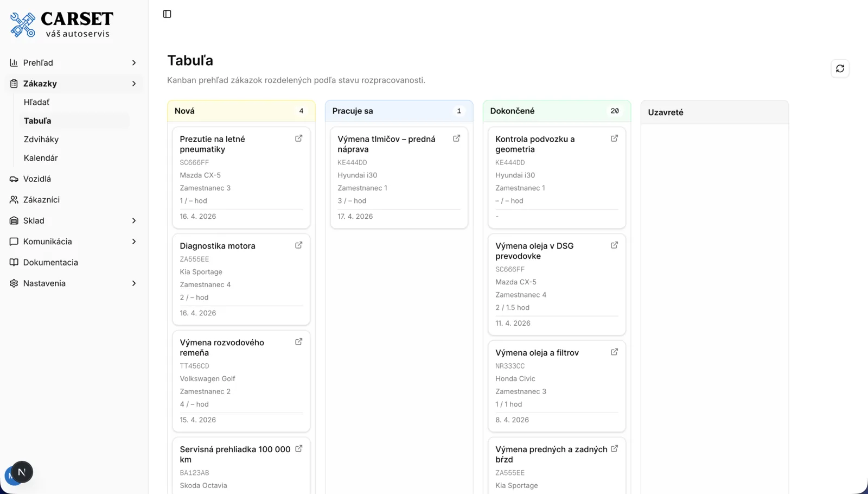Click the Nová count badge 4
Screen dimensions: 868x494
point(301,111)
